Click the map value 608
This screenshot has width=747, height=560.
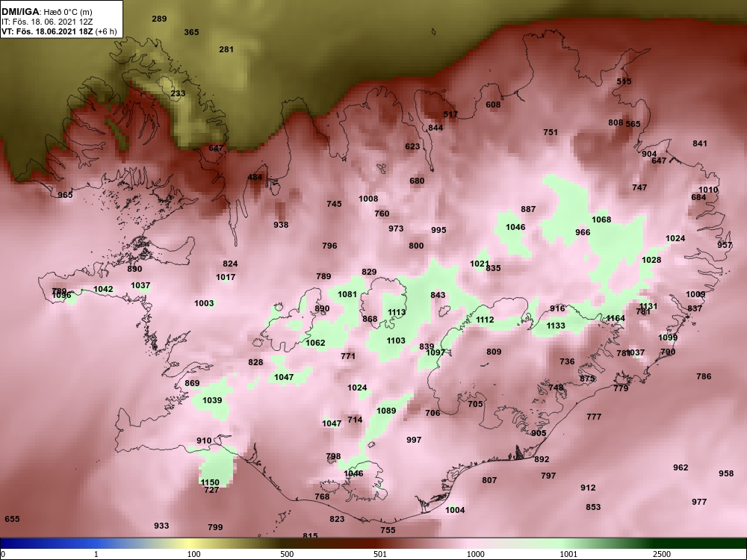point(493,105)
